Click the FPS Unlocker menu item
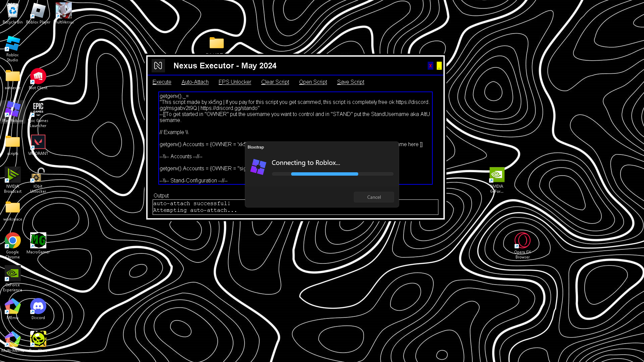 [235, 82]
